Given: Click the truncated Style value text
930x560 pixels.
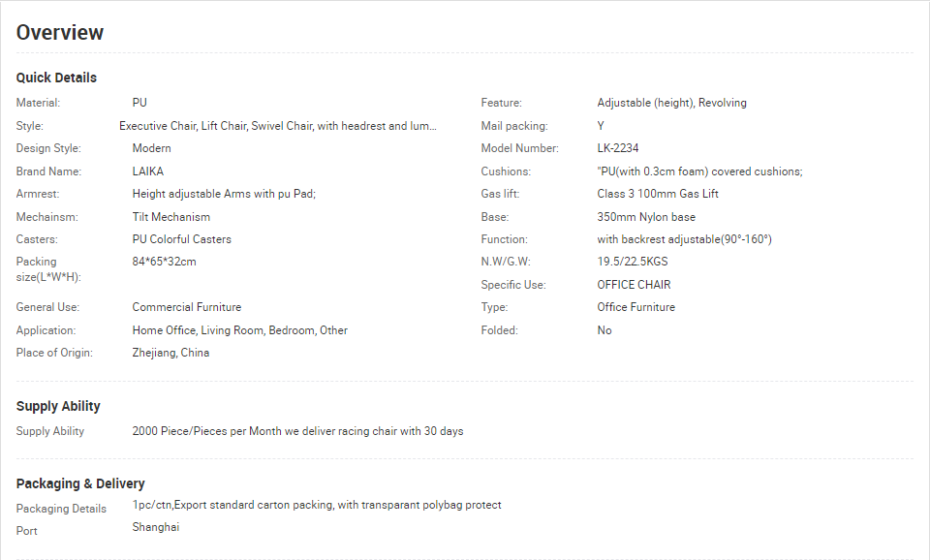Looking at the screenshot, I should 278,126.
